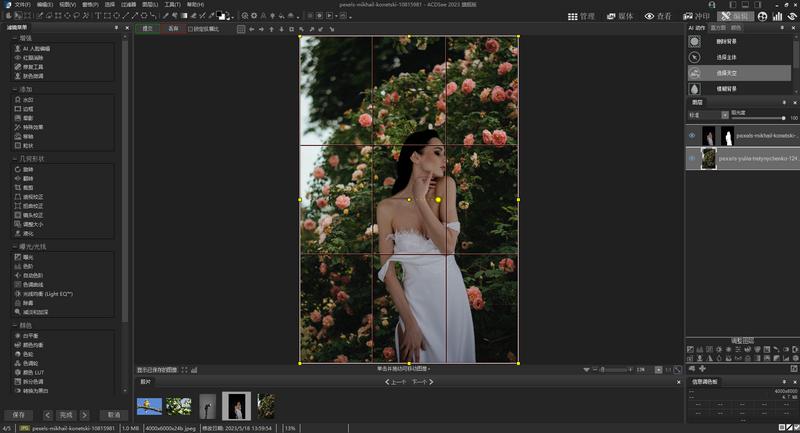Apply the 模糊背景 AI action
Screen dimensions: 800x433
tap(729, 89)
